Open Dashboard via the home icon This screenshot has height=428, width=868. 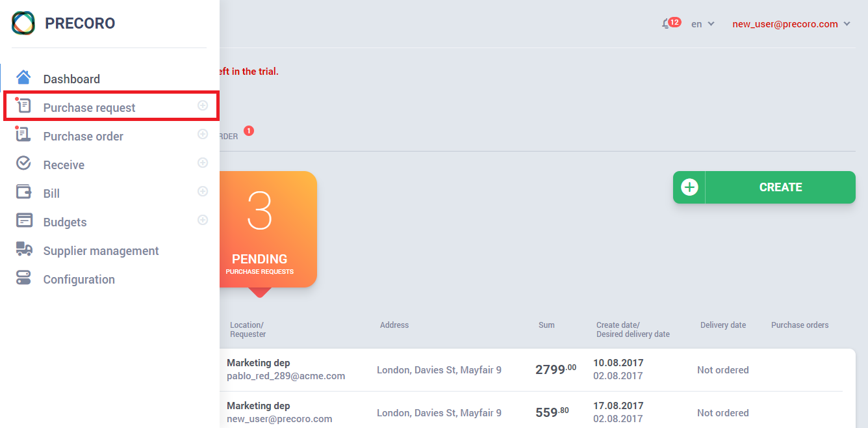pyautogui.click(x=23, y=77)
